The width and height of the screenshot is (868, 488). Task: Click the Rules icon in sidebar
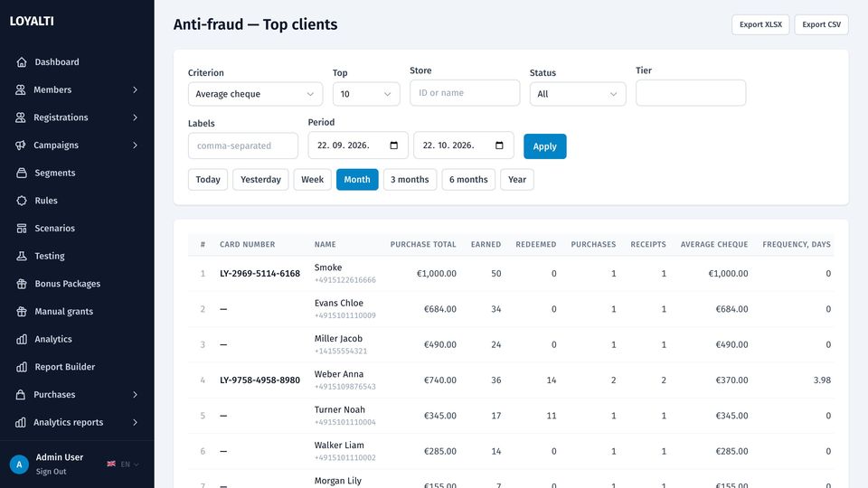[x=22, y=201]
